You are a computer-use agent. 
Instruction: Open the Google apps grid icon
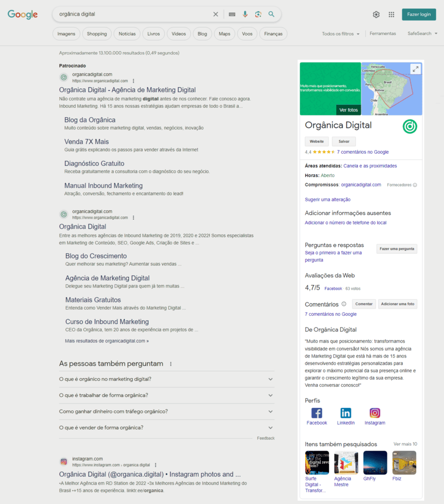[391, 14]
